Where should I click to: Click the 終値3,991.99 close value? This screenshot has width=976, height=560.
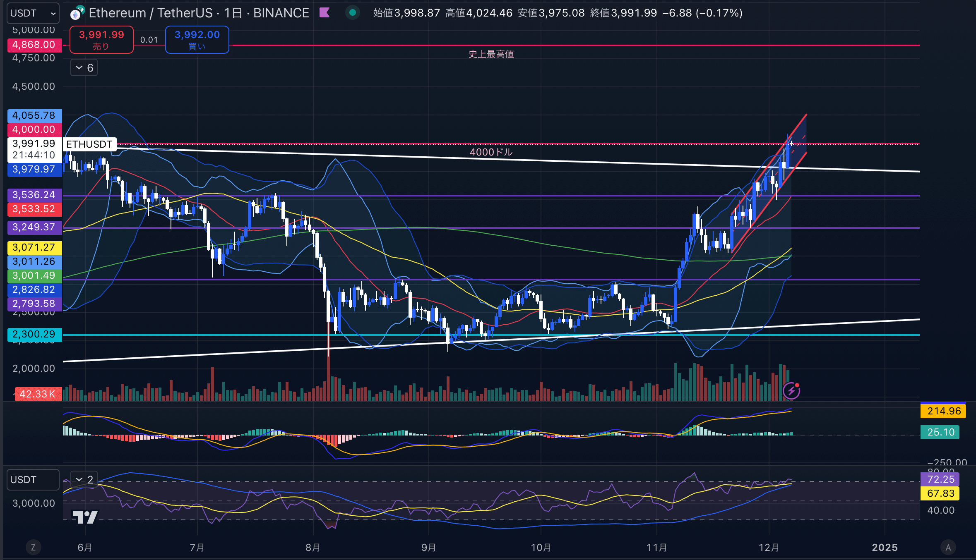point(623,13)
